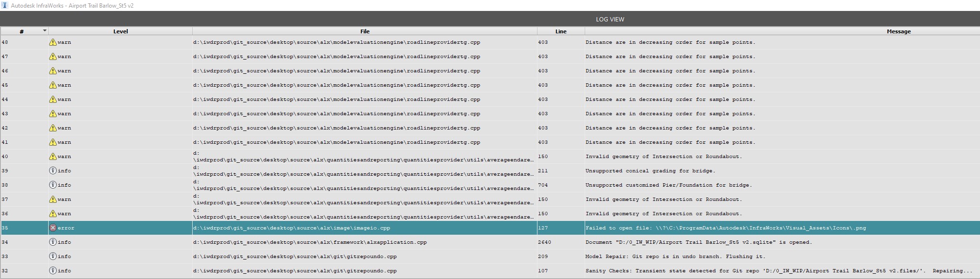The width and height of the screenshot is (980, 279).
Task: Click the warning icon in row 42
Action: click(53, 128)
